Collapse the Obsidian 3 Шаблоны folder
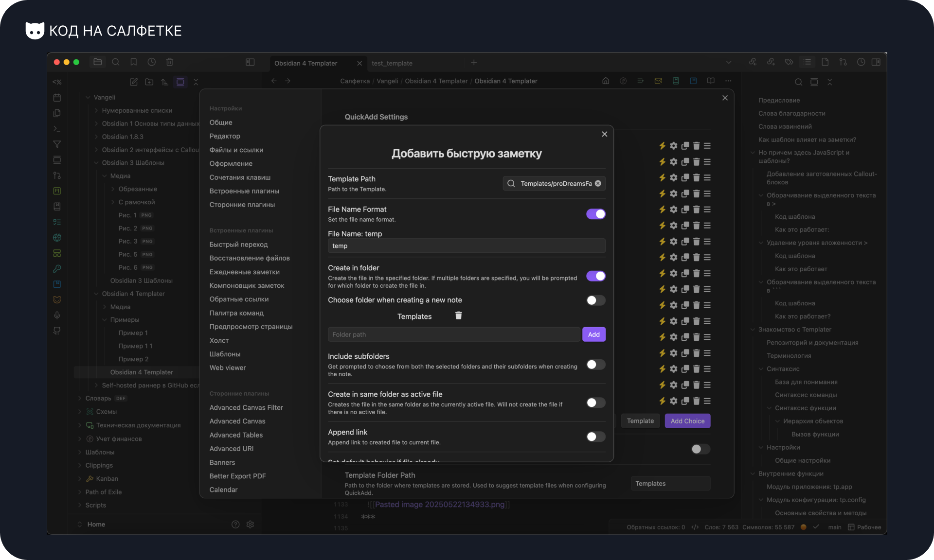The height and width of the screenshot is (560, 934). point(96,163)
